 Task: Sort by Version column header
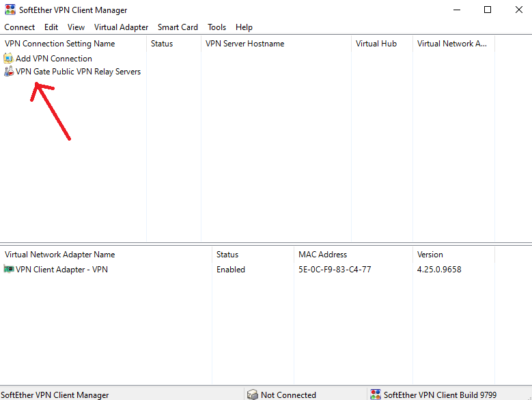454,254
